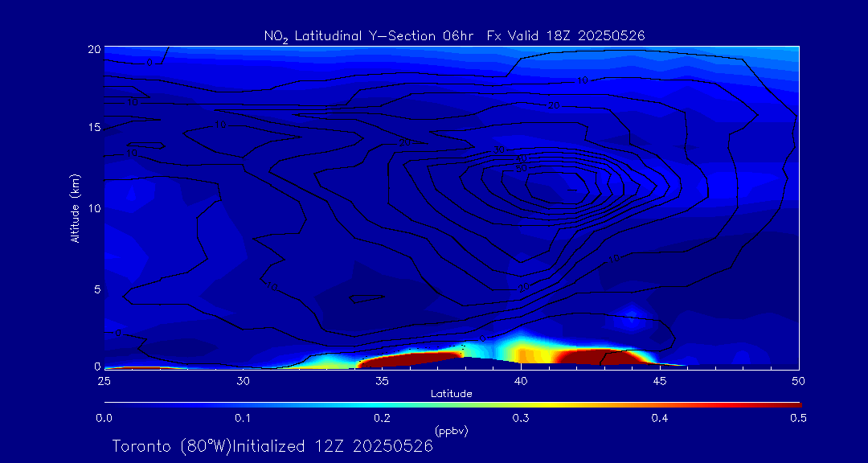The height and width of the screenshot is (463, 868).
Task: Select the colorbar value label '0.1'
Action: coord(243,419)
